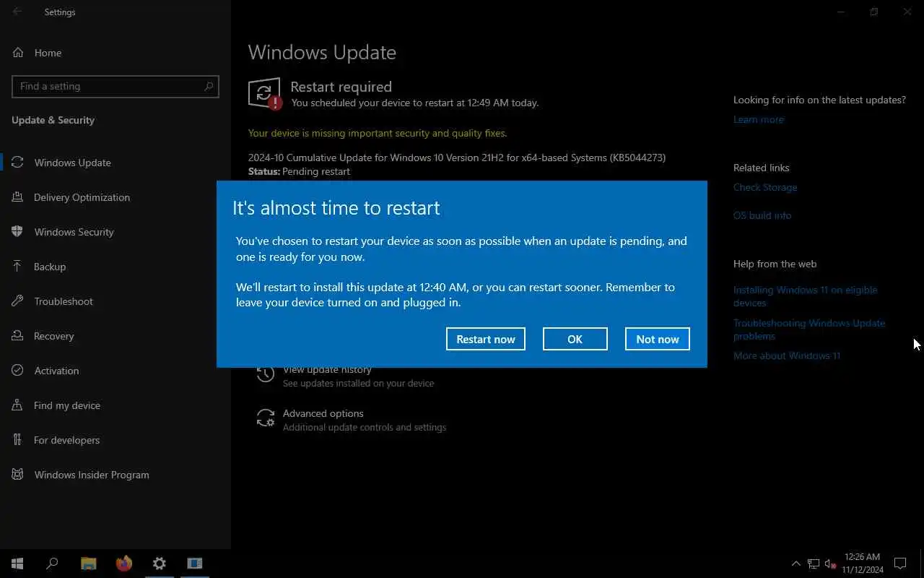Open taskbar Search
Viewport: 924px width, 578px height.
click(52, 564)
